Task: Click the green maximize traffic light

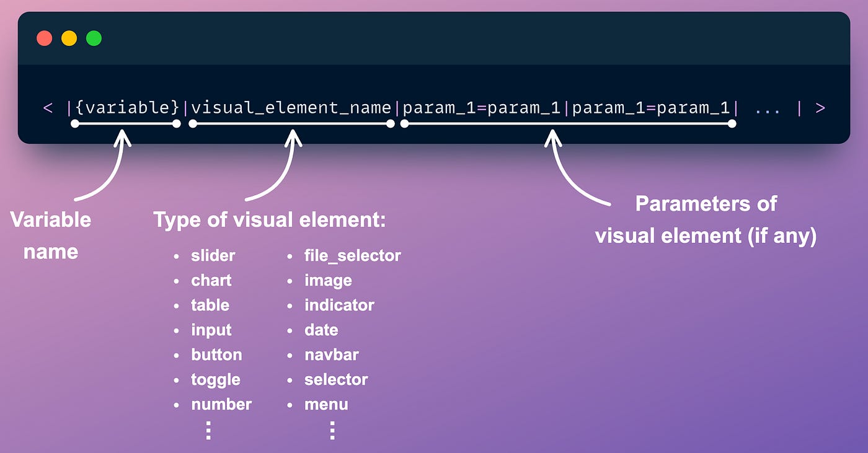Action: click(x=94, y=38)
